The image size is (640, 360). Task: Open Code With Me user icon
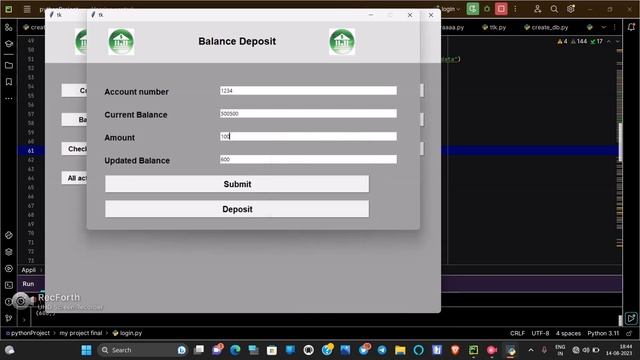538,9
